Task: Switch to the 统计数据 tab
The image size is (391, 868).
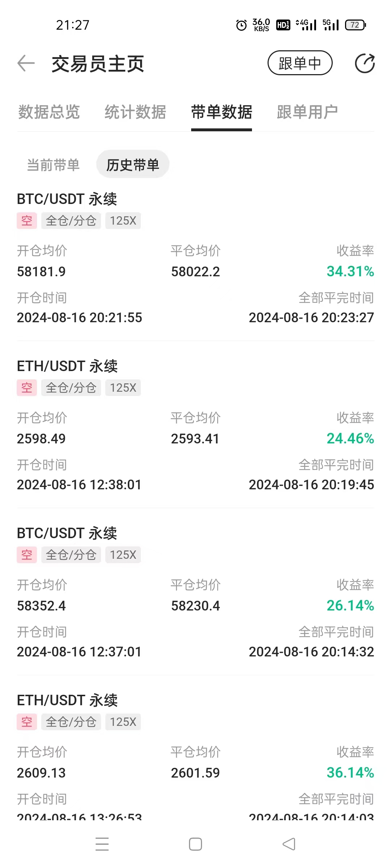Action: 135,112
